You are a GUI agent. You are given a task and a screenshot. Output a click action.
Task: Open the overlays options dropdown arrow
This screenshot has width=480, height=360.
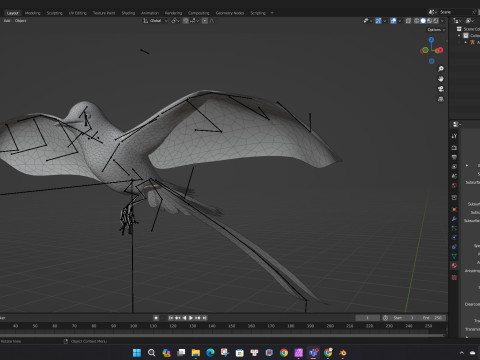(400, 21)
